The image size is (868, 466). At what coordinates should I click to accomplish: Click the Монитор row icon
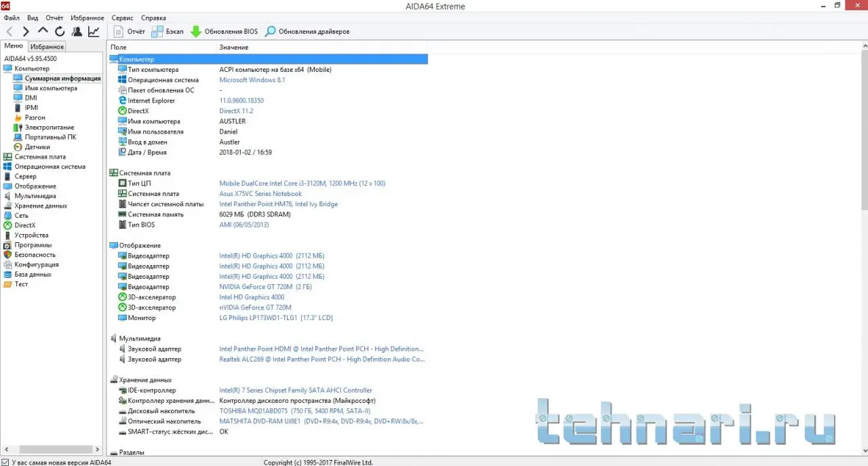point(122,318)
